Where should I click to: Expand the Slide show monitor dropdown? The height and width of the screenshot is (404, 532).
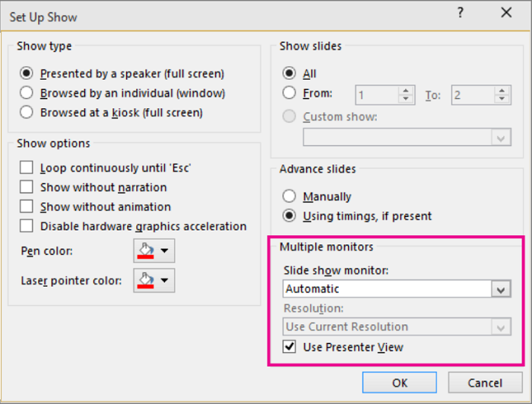click(x=501, y=289)
